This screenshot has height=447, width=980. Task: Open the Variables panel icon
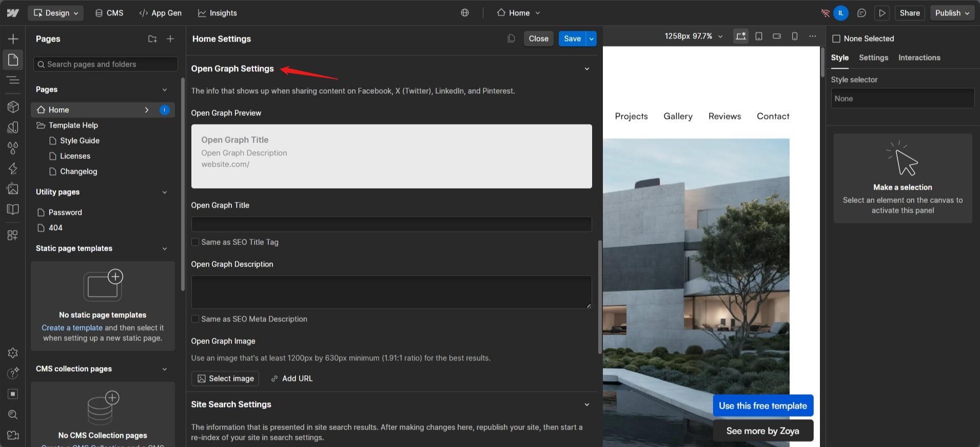13,127
